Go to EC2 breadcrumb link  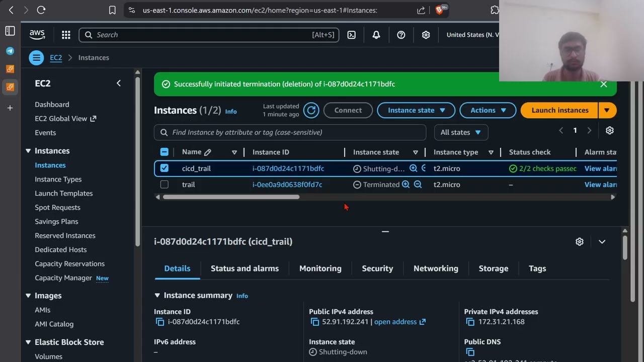(x=56, y=58)
